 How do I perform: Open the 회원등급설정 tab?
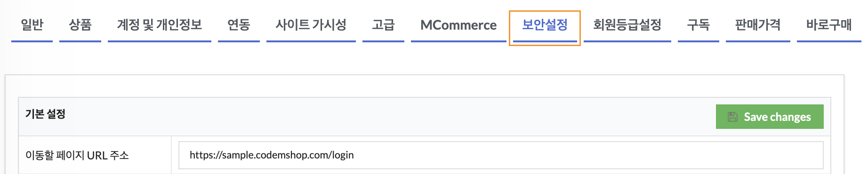point(627,24)
